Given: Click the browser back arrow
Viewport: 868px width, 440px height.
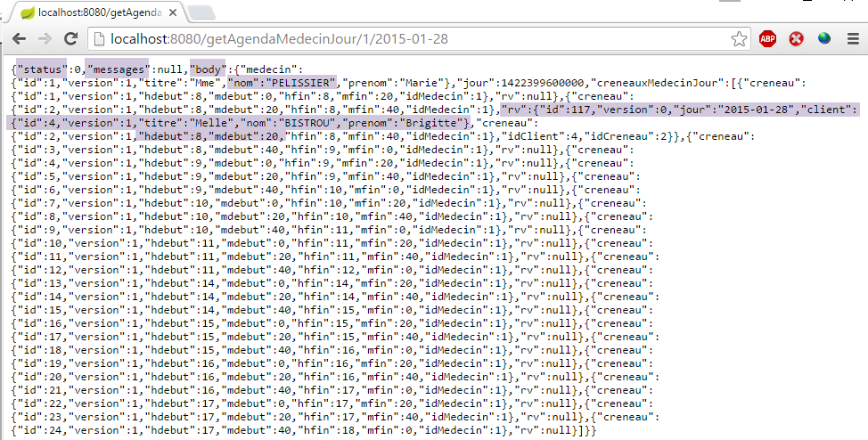Looking at the screenshot, I should click(x=19, y=39).
